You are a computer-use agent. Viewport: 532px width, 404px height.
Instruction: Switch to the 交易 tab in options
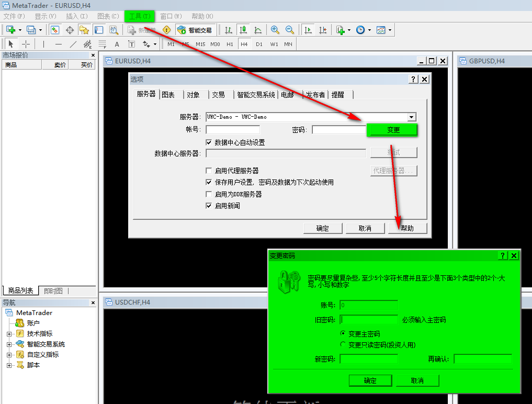[x=219, y=95]
